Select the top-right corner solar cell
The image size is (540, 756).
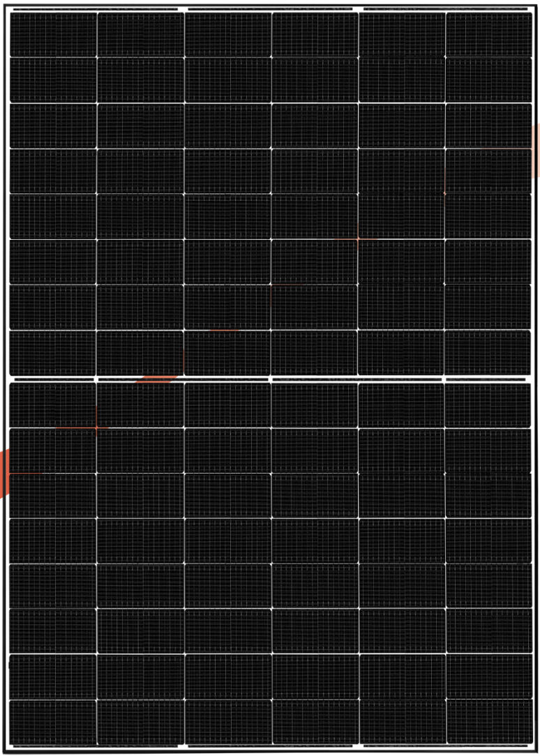coord(488,35)
